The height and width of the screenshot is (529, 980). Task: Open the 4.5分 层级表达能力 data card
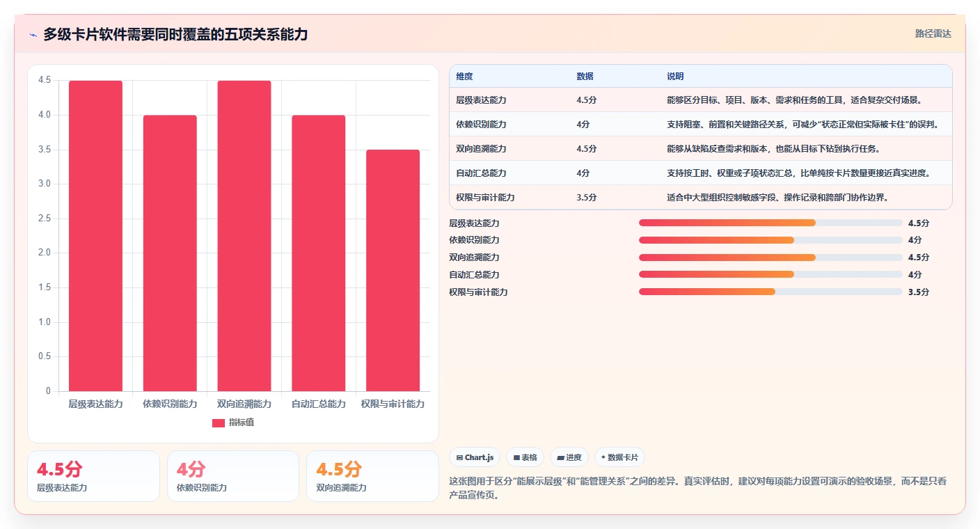(93, 476)
